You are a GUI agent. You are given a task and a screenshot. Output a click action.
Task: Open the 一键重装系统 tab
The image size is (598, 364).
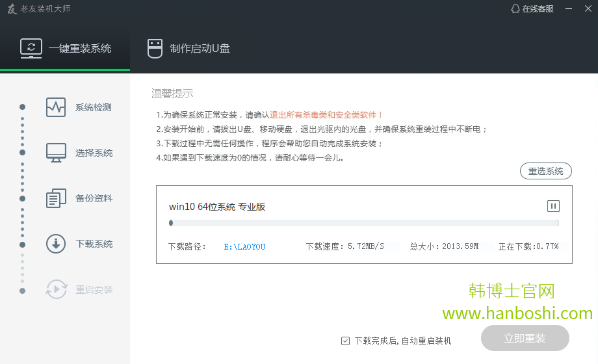tap(65, 48)
